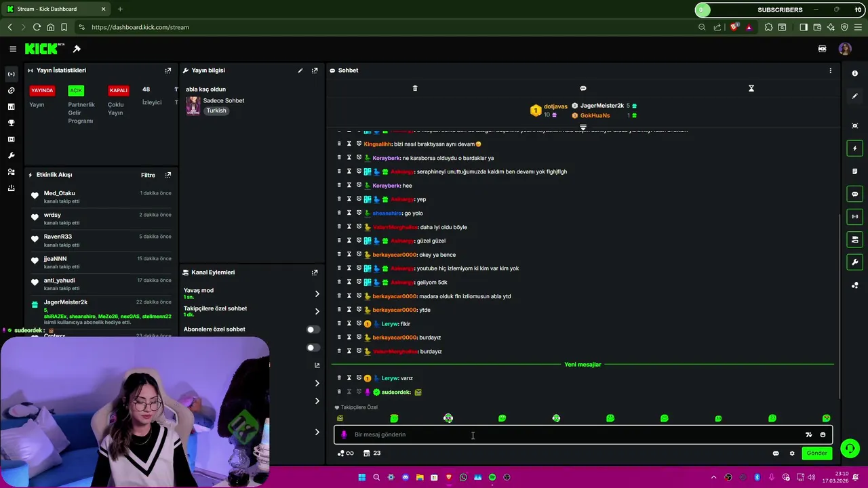Click the Gönder send button
868x488 pixels.
tap(817, 453)
